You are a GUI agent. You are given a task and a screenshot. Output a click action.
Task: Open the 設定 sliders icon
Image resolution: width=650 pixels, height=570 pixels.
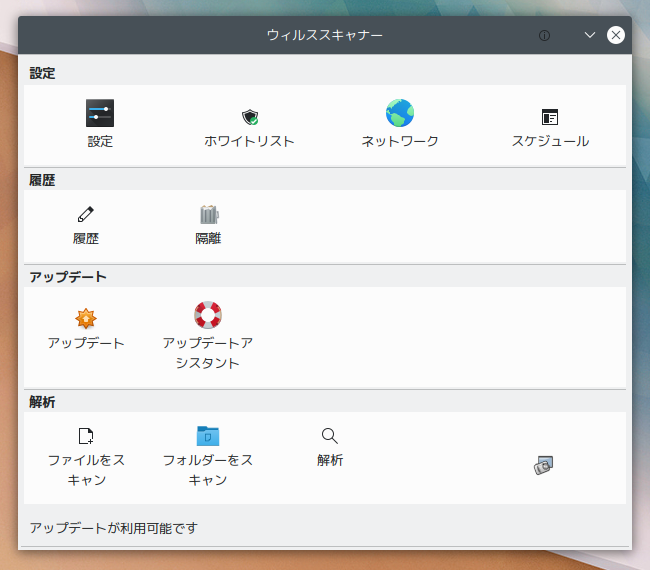pyautogui.click(x=100, y=113)
